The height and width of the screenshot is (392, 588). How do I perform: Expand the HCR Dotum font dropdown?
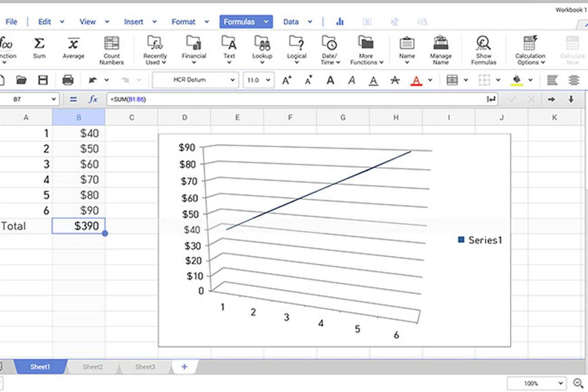tap(232, 80)
